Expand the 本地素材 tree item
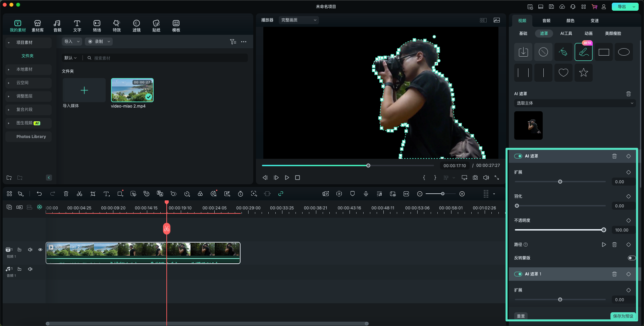This screenshot has height=326, width=644. (9, 69)
